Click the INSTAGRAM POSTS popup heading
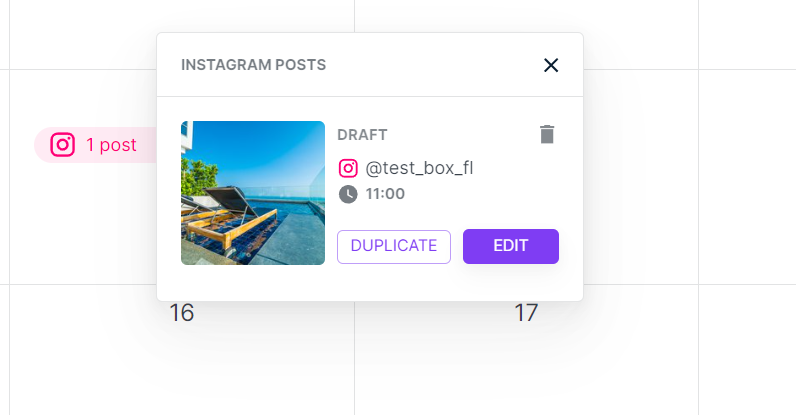The width and height of the screenshot is (796, 415). (x=253, y=65)
